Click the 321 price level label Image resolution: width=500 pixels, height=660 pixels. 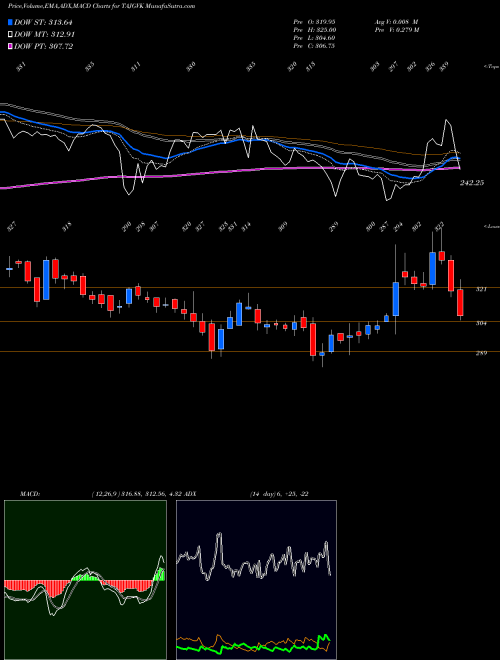click(481, 290)
